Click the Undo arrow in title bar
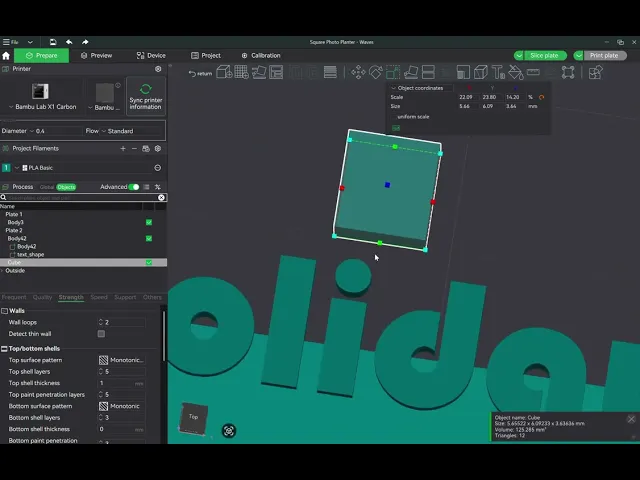Viewport: 640px width, 480px height. tap(69, 42)
